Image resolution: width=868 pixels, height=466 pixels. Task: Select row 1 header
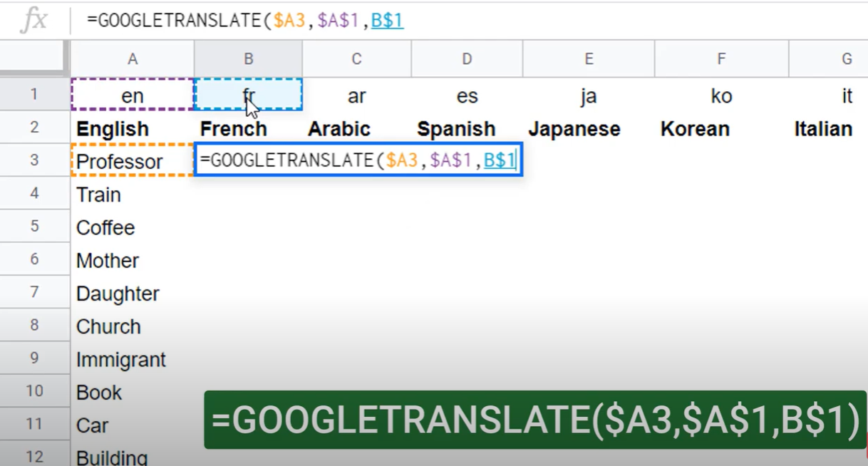[34, 94]
